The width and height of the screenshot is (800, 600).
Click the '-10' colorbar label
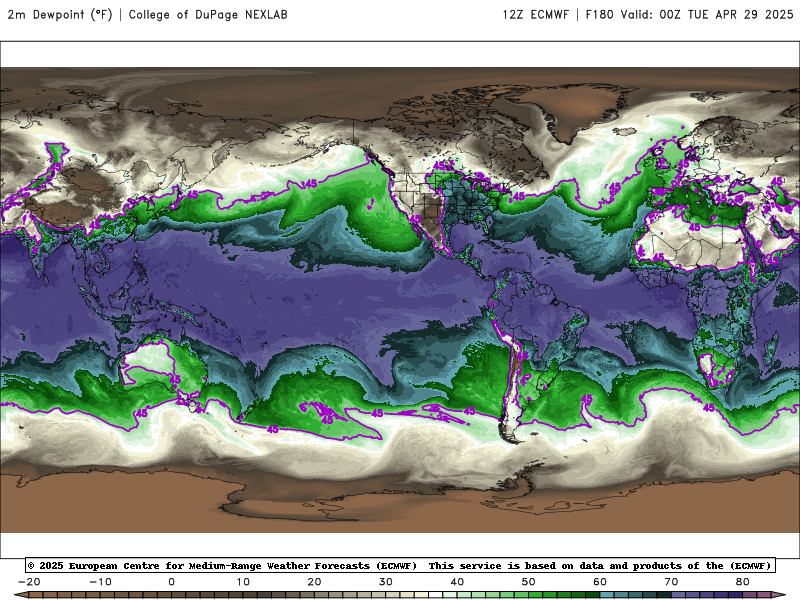pos(101,582)
